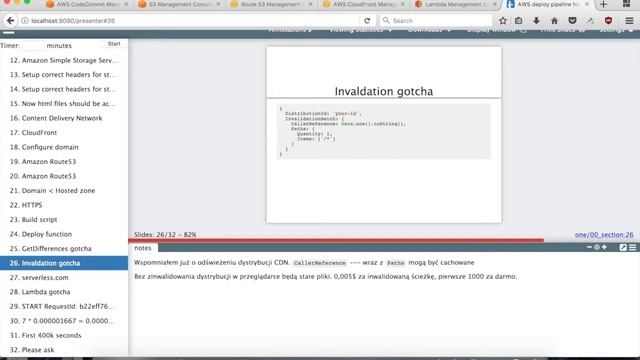Open the notes panel menu lines icon
Viewport: 640px width, 360px height.
[x=633, y=247]
